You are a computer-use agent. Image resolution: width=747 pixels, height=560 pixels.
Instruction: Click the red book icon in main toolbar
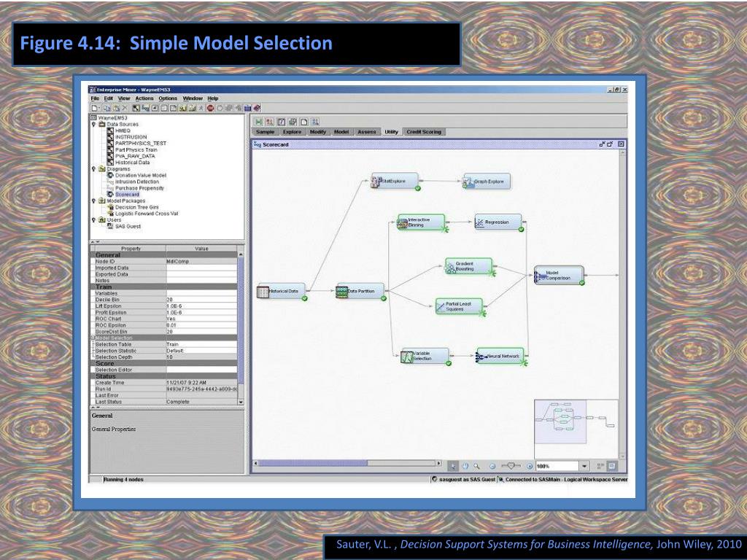click(258, 108)
